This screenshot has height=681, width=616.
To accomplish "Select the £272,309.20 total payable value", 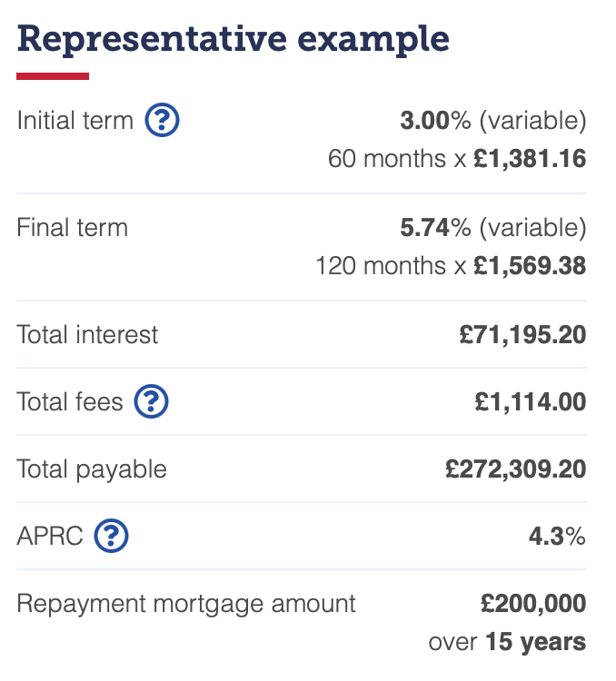I will point(516,469).
